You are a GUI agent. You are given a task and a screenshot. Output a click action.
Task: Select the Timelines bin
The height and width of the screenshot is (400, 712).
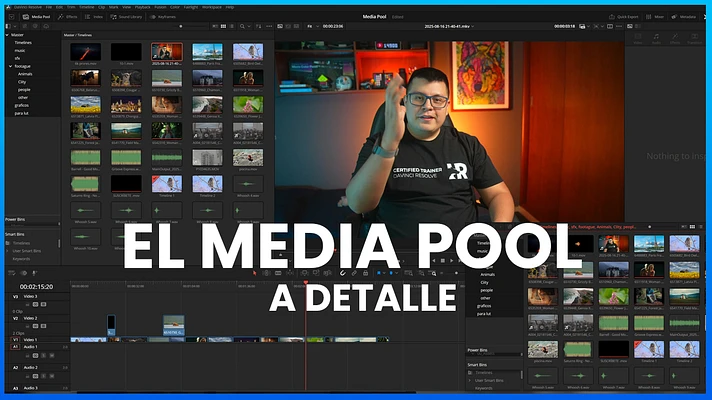tap(23, 43)
